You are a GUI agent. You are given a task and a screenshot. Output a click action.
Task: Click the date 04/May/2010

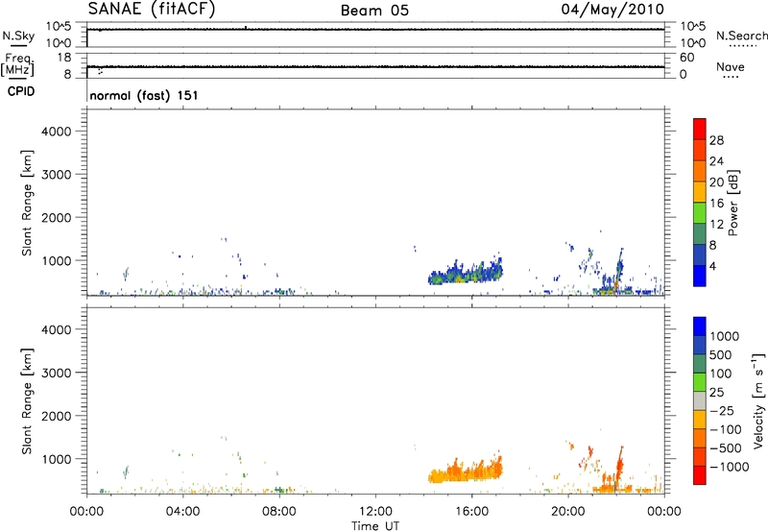(612, 10)
